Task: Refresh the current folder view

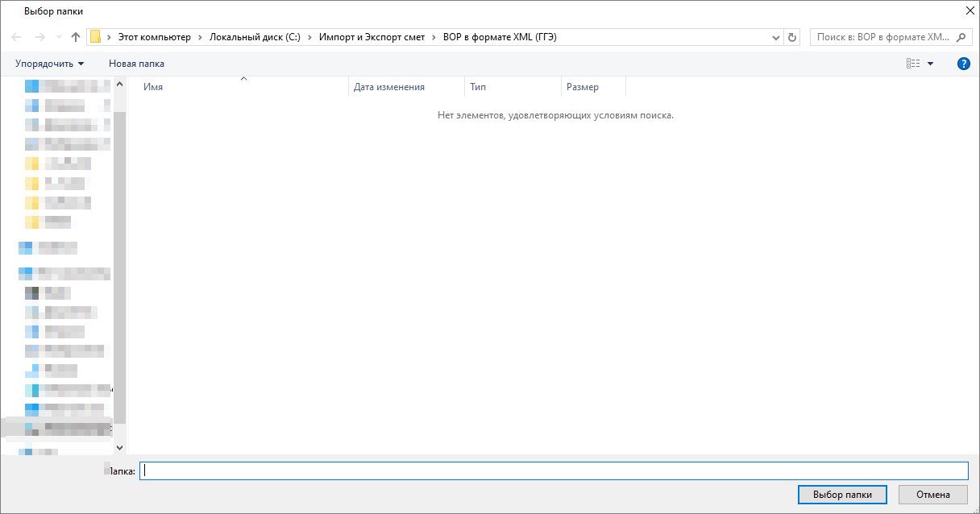Action: pos(792,37)
